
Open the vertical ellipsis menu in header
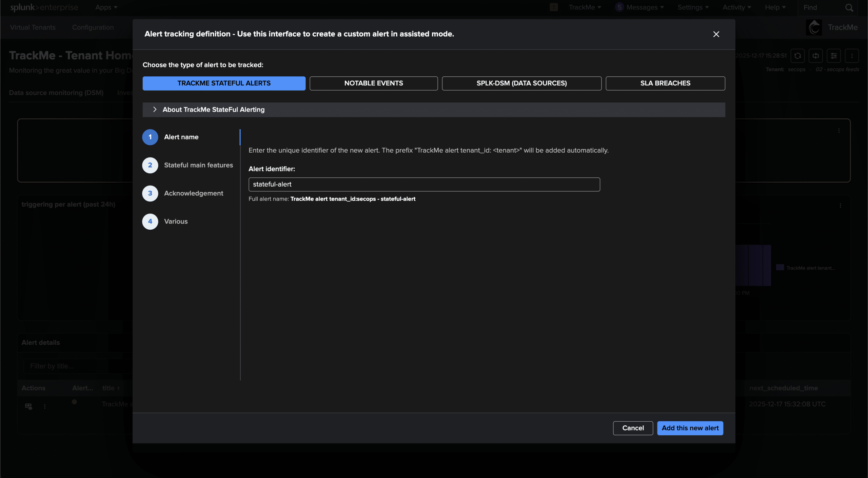click(851, 56)
